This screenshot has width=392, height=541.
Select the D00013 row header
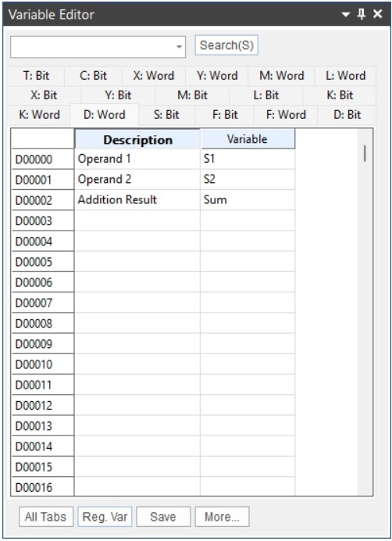pos(43,426)
